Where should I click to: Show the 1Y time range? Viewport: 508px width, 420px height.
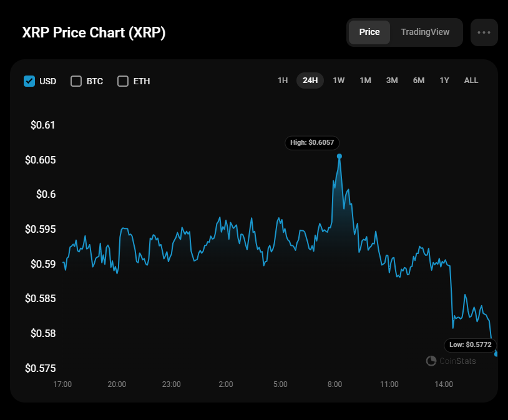pos(444,81)
